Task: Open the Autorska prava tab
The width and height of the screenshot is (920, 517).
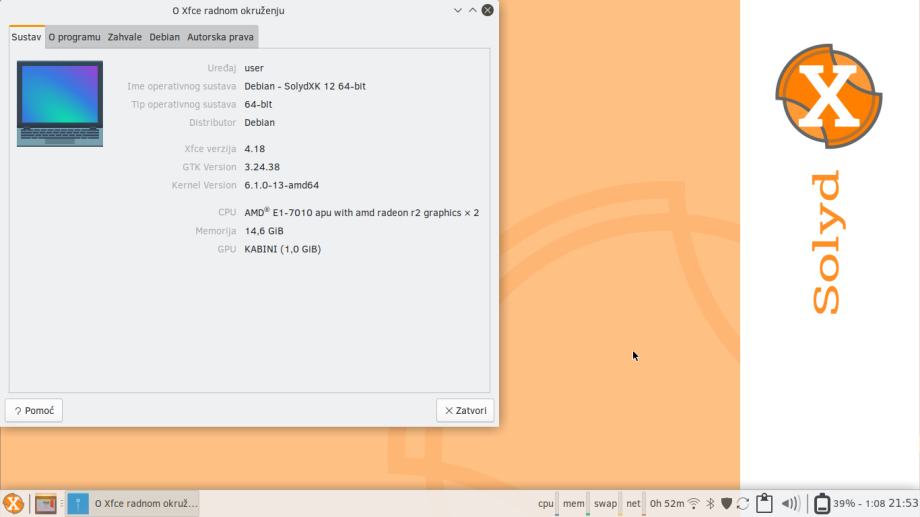Action: coord(220,37)
